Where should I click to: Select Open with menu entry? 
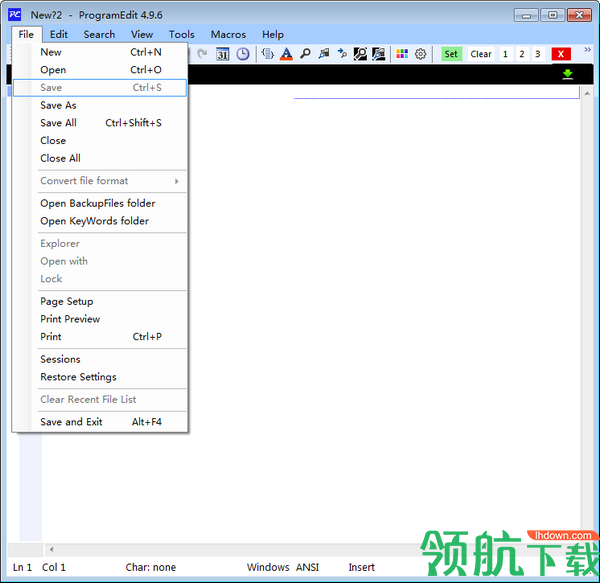(x=100, y=261)
